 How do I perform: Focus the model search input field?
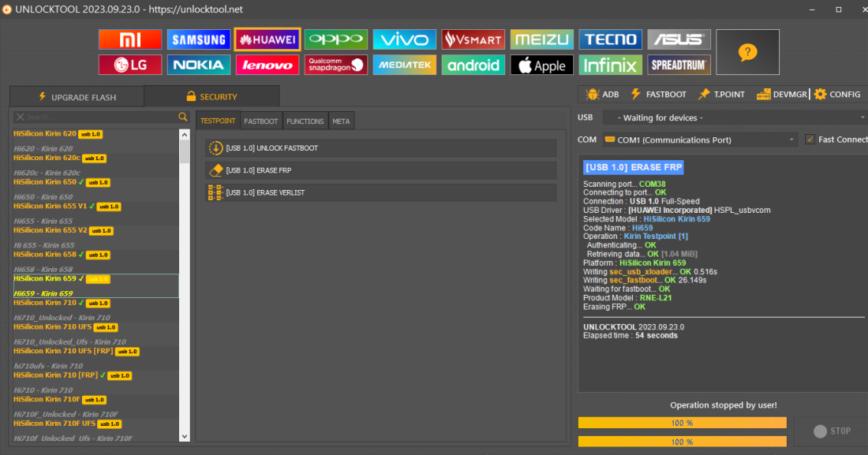[x=101, y=117]
